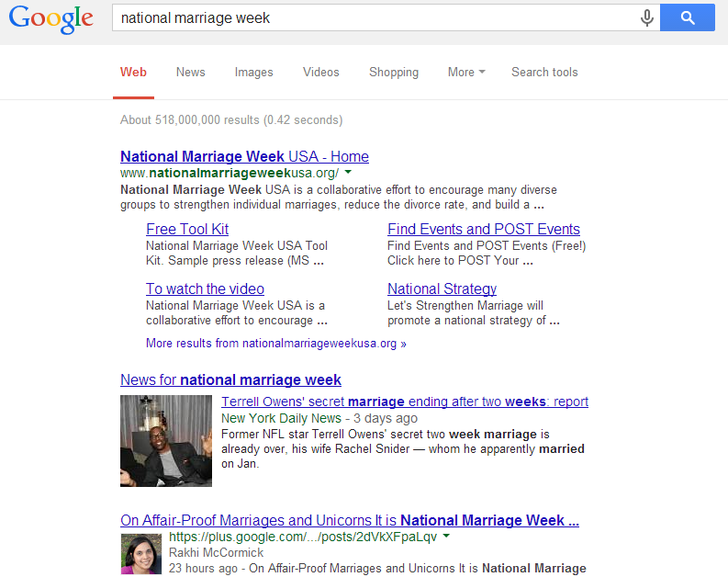Open News for national marriage week
Screen dimensions: 728x577
click(x=230, y=380)
